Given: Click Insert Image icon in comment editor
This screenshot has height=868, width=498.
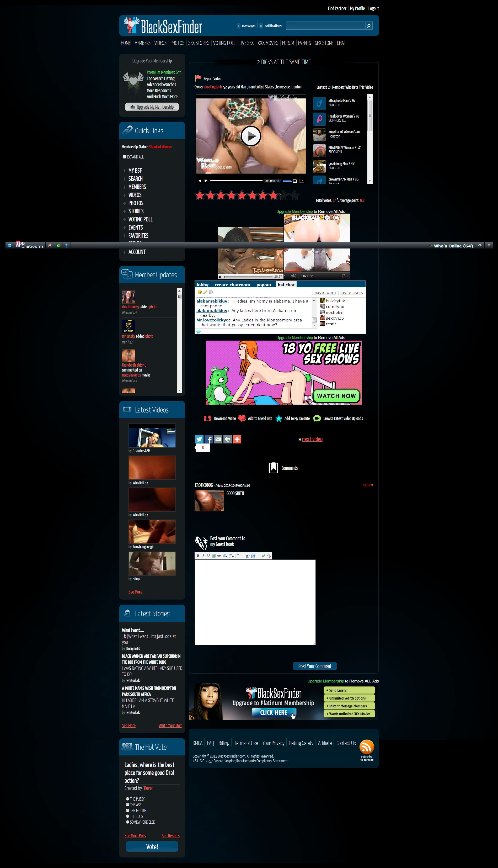Looking at the screenshot, I should tap(213, 556).
